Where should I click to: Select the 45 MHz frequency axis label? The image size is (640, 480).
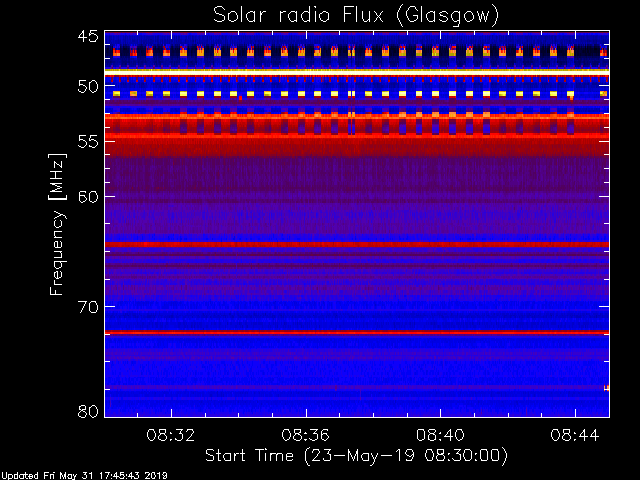(88, 36)
